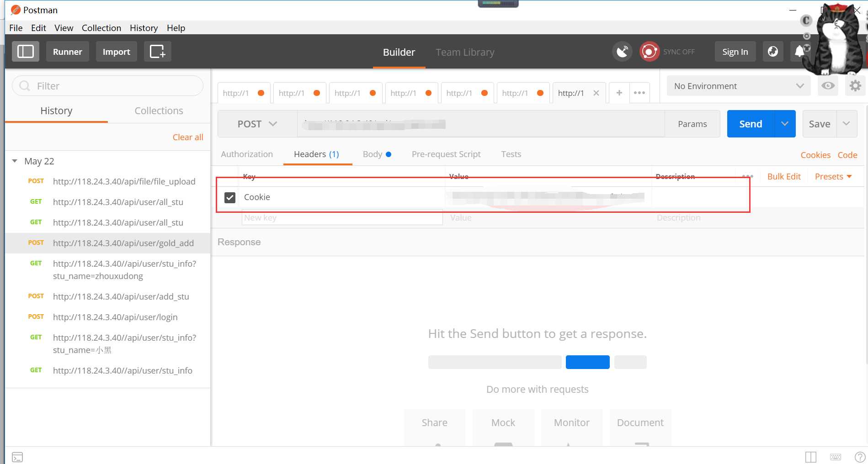Toggle the sidebar panel icon
868x464 pixels.
pos(25,52)
